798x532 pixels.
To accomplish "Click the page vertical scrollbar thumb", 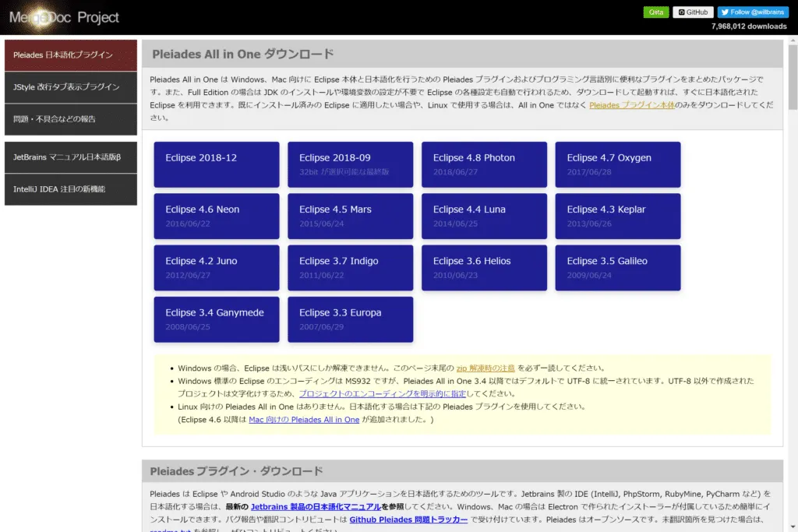I will point(793,77).
